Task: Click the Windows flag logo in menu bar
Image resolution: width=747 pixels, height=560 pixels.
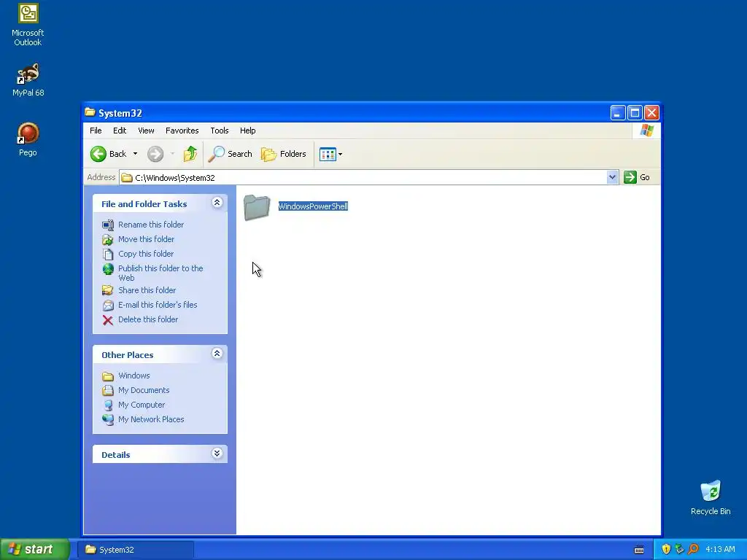Action: click(647, 131)
